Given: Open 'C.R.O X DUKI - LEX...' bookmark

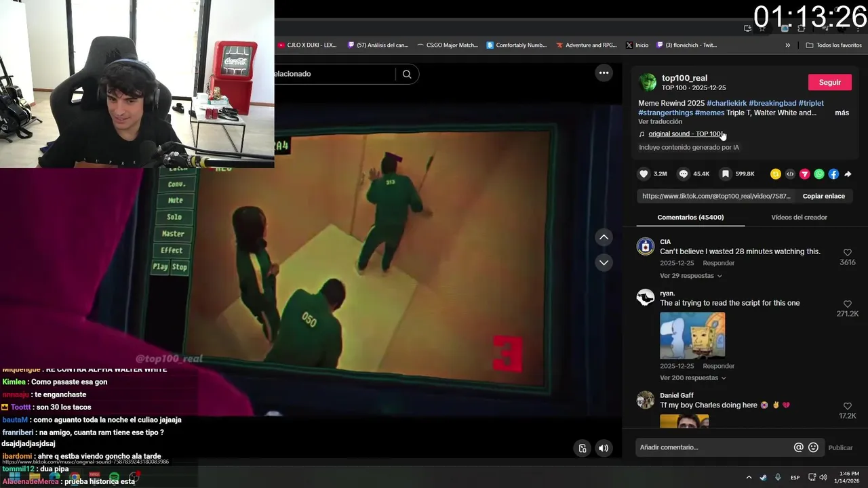Looking at the screenshot, I should click(307, 45).
